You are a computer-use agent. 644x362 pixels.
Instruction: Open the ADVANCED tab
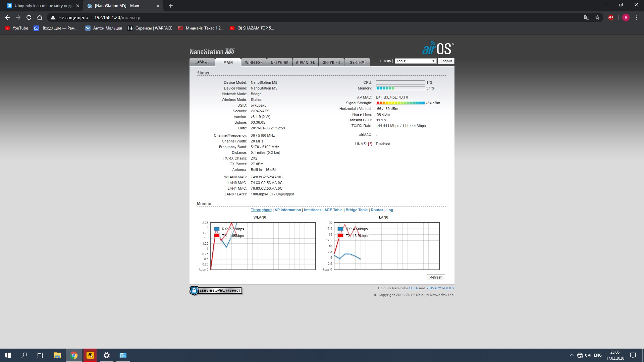(306, 62)
